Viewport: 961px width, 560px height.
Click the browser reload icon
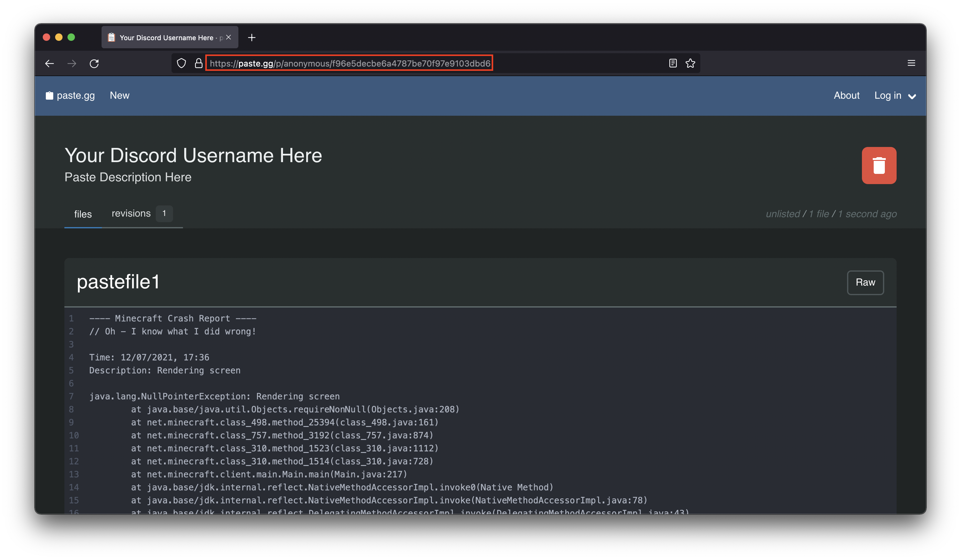(95, 63)
